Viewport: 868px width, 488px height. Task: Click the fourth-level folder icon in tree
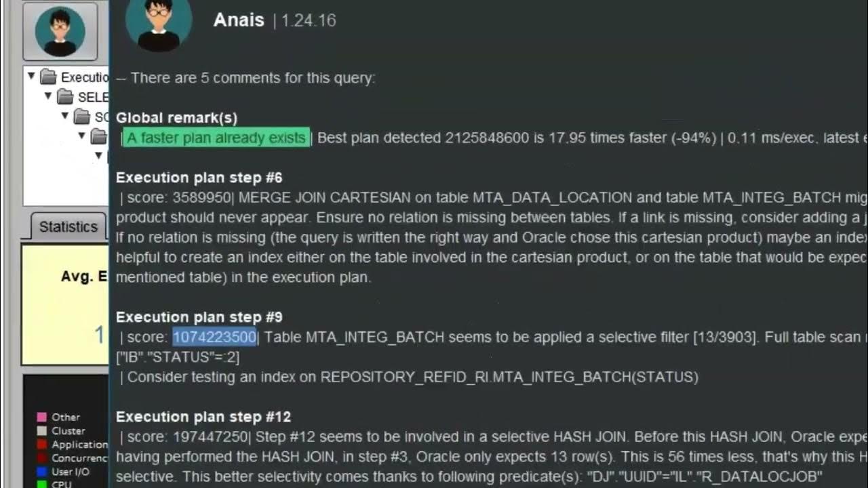point(99,137)
